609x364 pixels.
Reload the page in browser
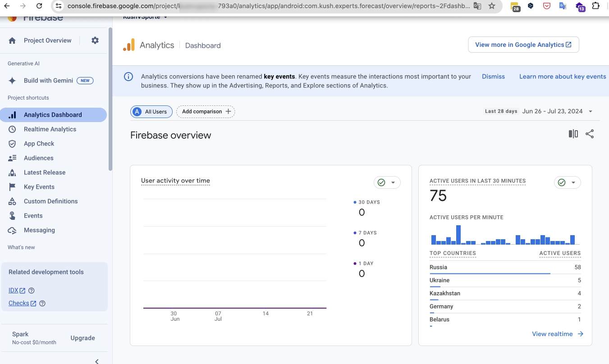[39, 6]
